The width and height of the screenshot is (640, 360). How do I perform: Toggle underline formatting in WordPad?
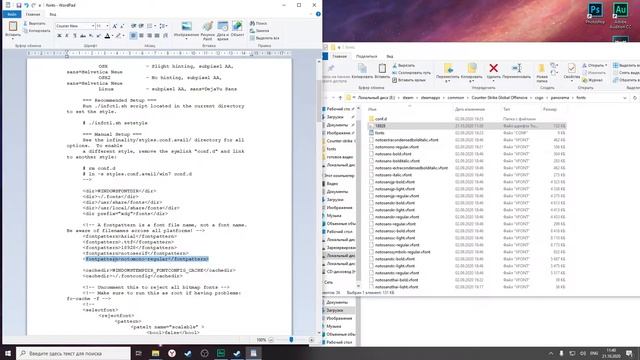(x=75, y=36)
